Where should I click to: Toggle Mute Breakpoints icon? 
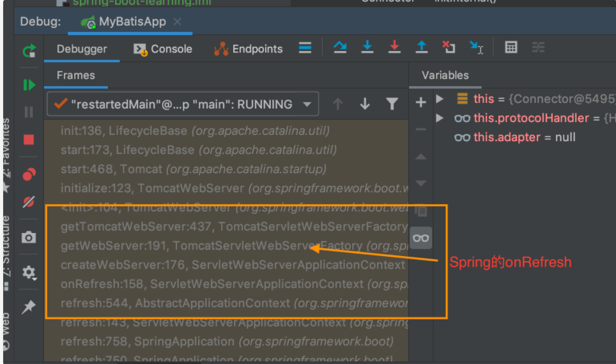point(29,202)
